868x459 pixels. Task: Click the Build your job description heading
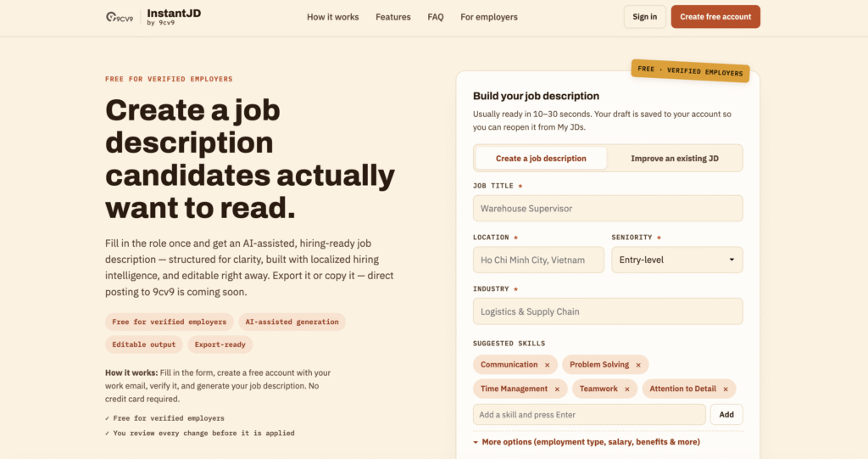point(536,96)
